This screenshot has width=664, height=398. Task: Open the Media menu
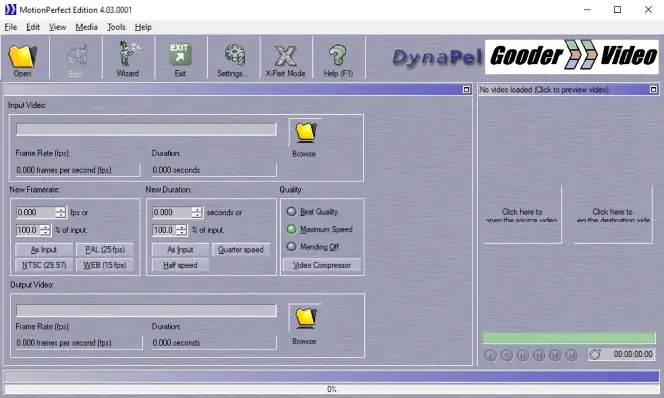coord(86,27)
